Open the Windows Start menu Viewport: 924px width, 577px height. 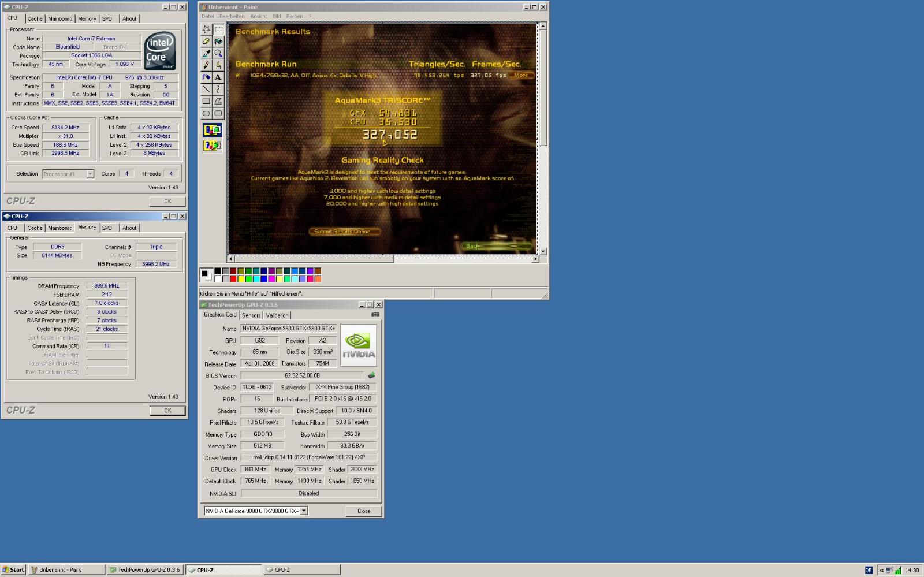[x=13, y=570]
